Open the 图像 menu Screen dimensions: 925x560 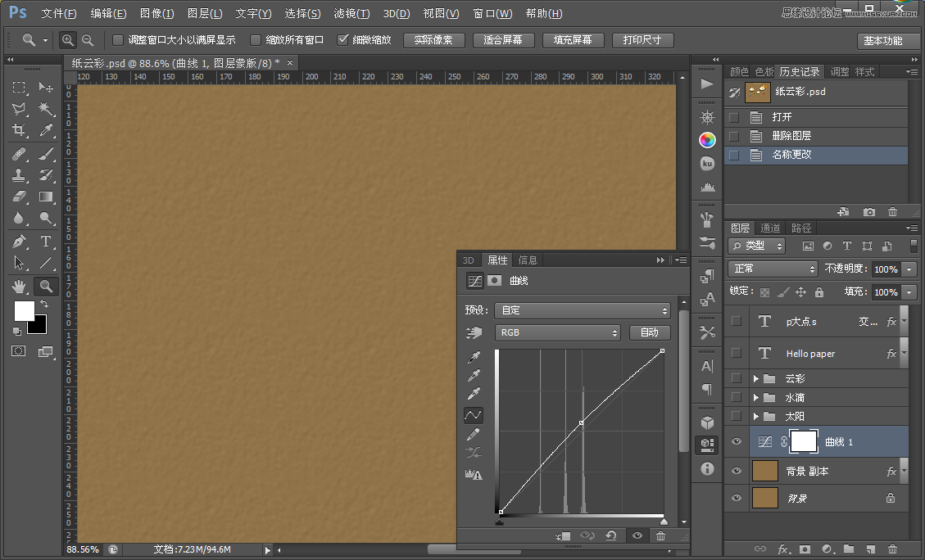[157, 13]
